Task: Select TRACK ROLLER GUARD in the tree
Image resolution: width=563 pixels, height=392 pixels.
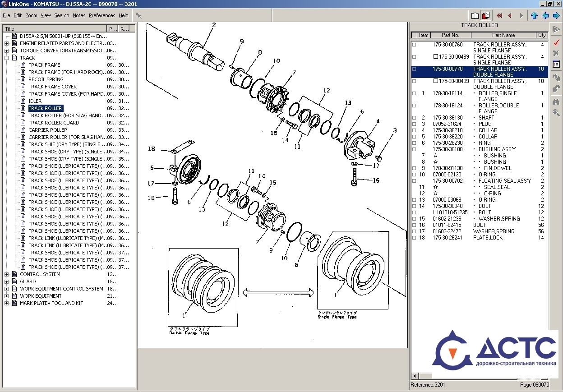Action: pyautogui.click(x=54, y=123)
